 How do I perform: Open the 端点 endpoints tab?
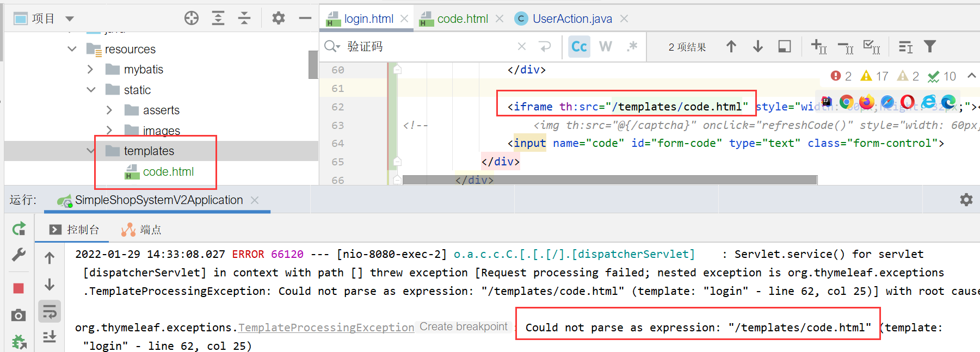[141, 230]
